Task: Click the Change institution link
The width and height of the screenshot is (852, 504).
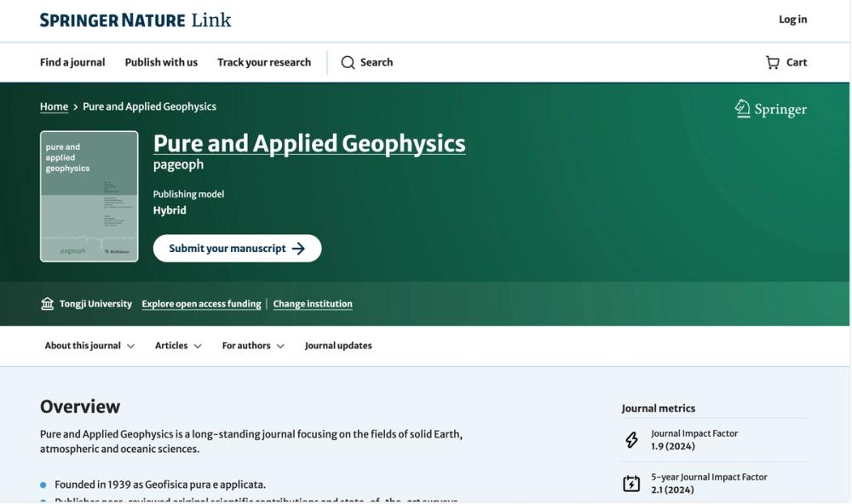Action: coord(313,304)
